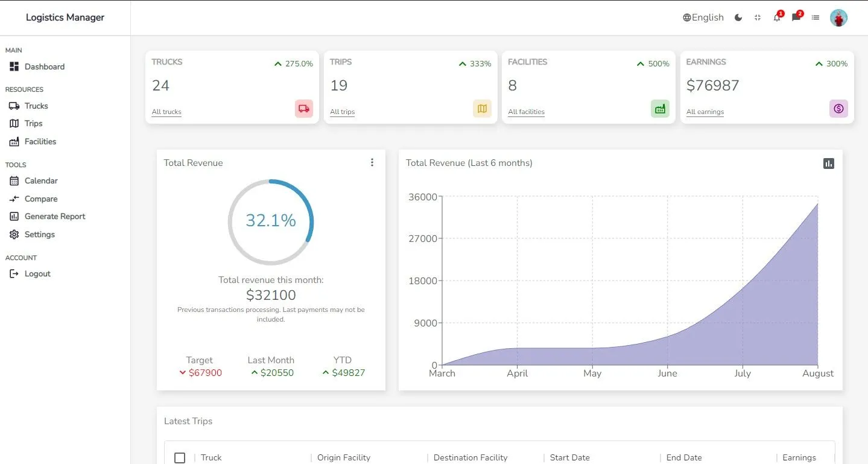Click the Target $67900 value

point(200,373)
